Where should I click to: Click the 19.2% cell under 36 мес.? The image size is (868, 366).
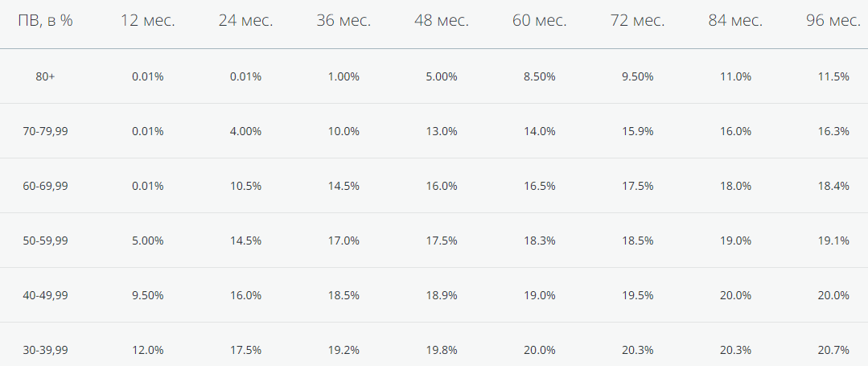tap(343, 350)
